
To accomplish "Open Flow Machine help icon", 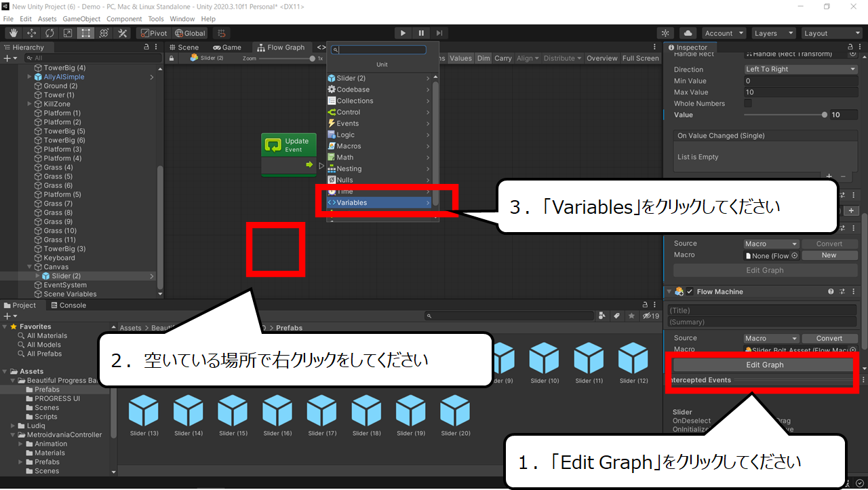I will tap(831, 292).
